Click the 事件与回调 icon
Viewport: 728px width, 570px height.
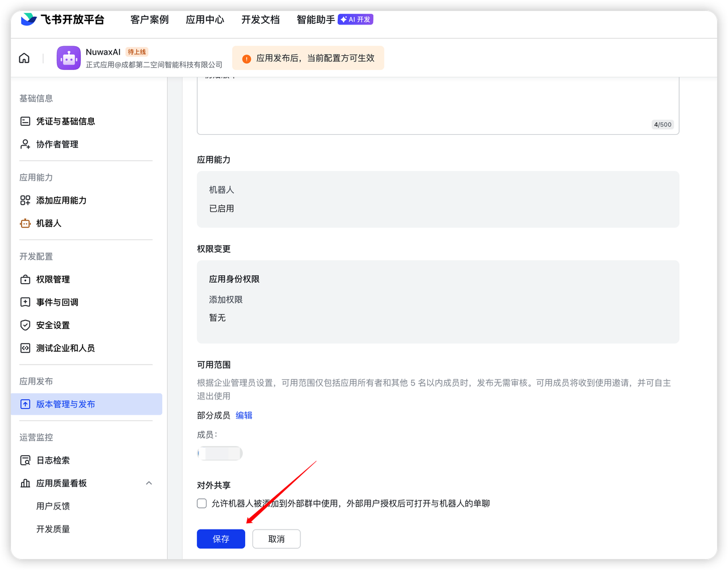click(x=26, y=302)
